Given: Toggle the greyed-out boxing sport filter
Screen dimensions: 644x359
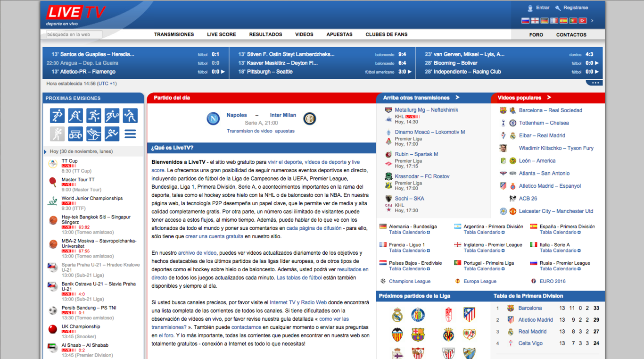Looking at the screenshot, I should (x=57, y=134).
